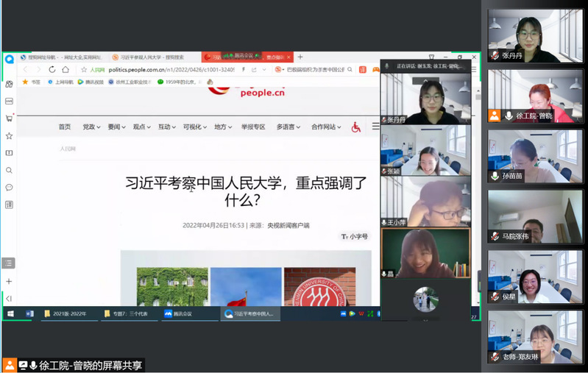Select the 举报专区 navigation item
The height and width of the screenshot is (373, 588).
click(252, 127)
